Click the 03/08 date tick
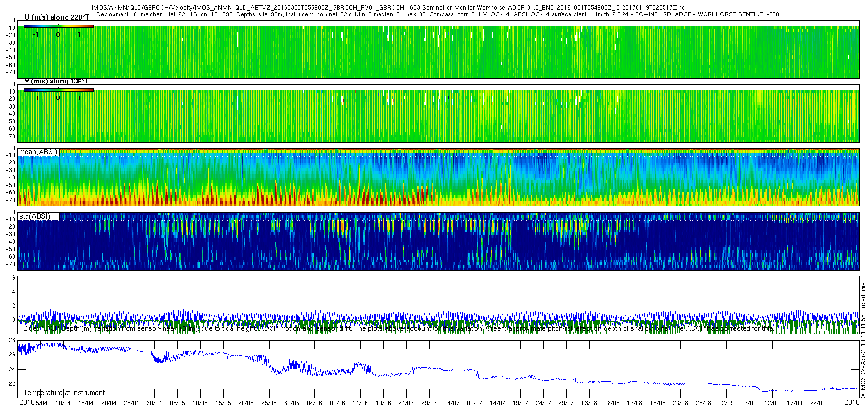 pyautogui.click(x=589, y=403)
